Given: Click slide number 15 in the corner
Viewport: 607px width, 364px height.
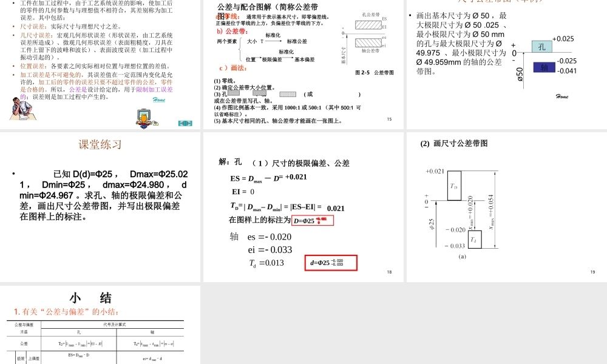Looking at the screenshot, I should click(389, 119).
